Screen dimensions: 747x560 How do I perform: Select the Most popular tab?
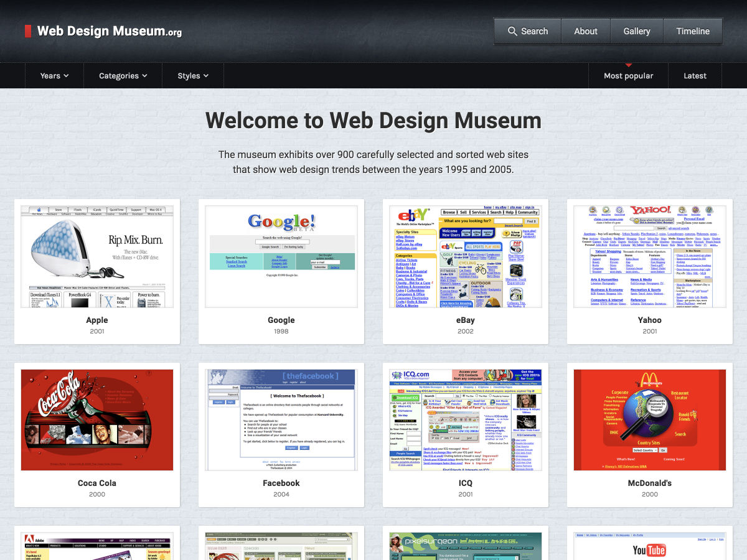point(629,76)
